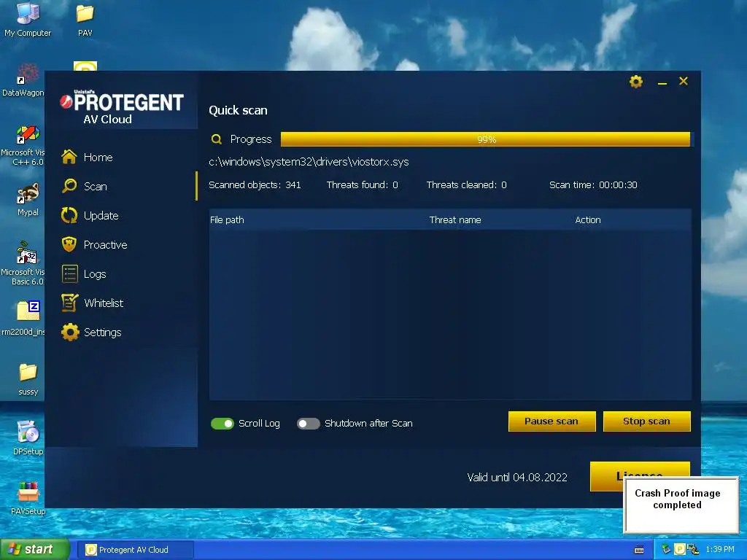The height and width of the screenshot is (560, 747).
Task: Click the Scanned objects: 341 text
Action: pyautogui.click(x=255, y=185)
